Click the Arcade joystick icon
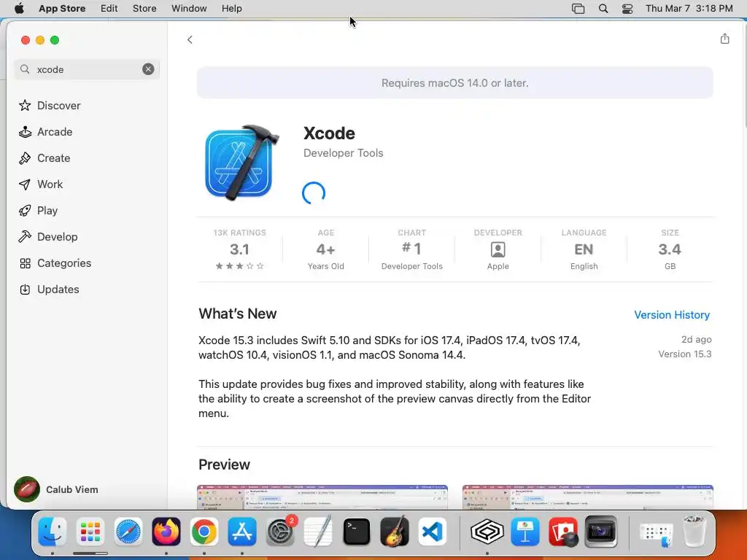 (x=25, y=132)
